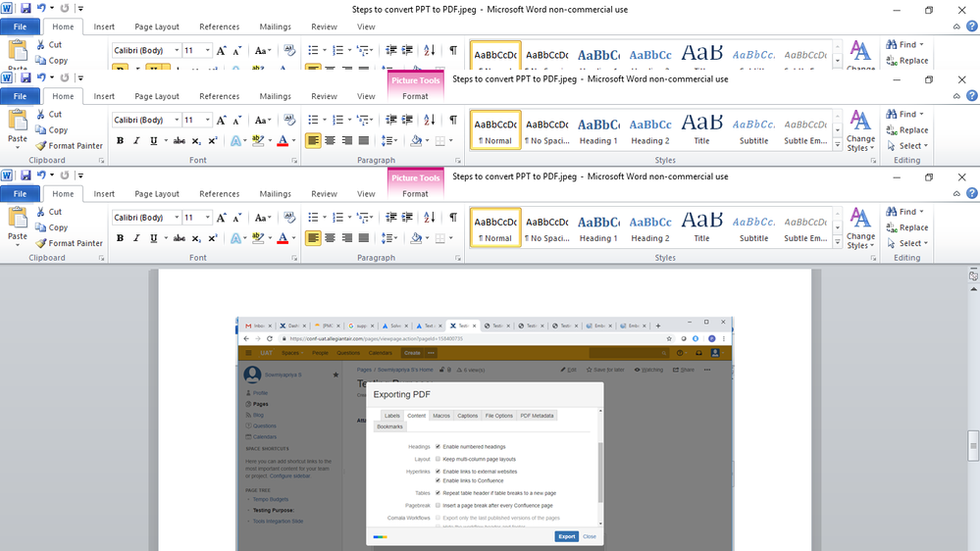Center the text using the lowest ribbon

(x=330, y=238)
